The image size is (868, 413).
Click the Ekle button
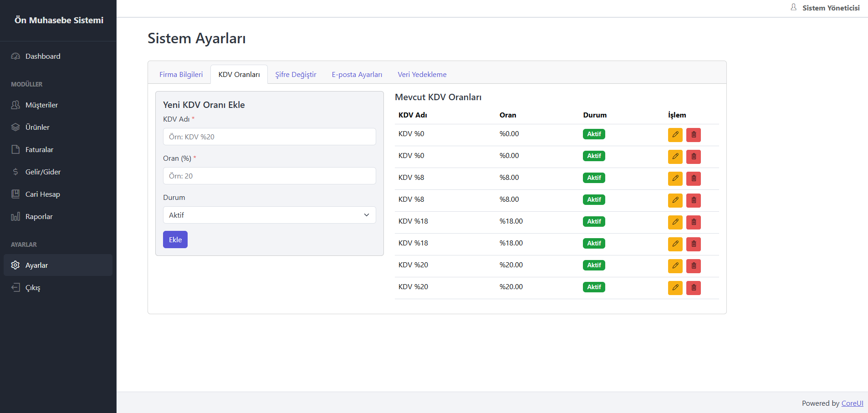pos(175,240)
